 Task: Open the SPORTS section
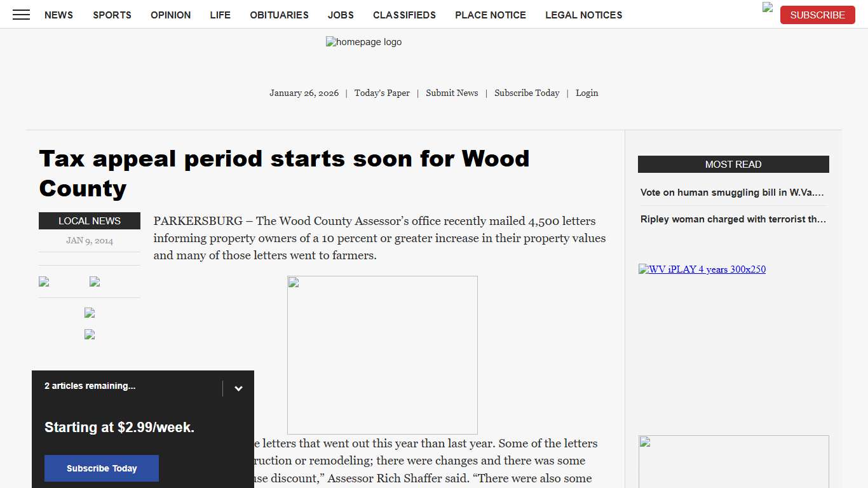pyautogui.click(x=112, y=15)
